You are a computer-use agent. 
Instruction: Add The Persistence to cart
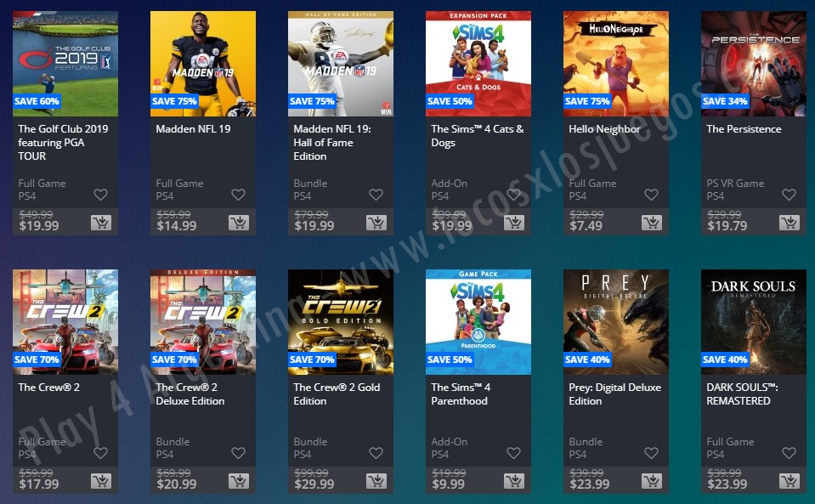coord(789,223)
